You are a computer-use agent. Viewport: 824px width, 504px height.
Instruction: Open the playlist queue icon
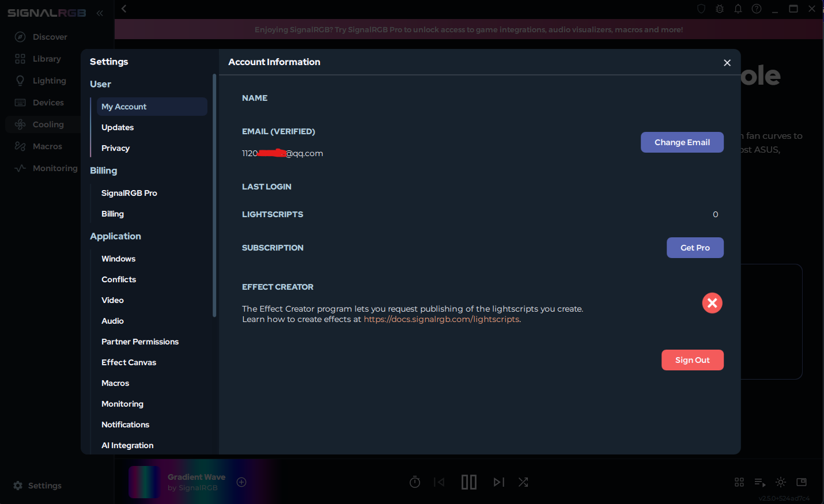760,482
